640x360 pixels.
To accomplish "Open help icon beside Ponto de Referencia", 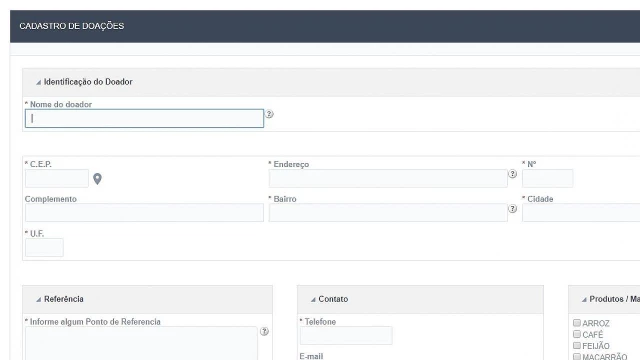I will pyautogui.click(x=264, y=331).
